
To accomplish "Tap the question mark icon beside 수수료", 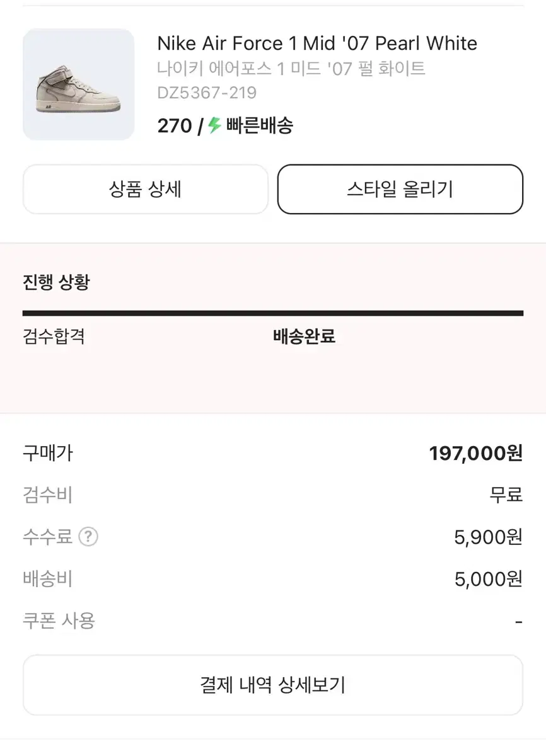I will 88,537.
